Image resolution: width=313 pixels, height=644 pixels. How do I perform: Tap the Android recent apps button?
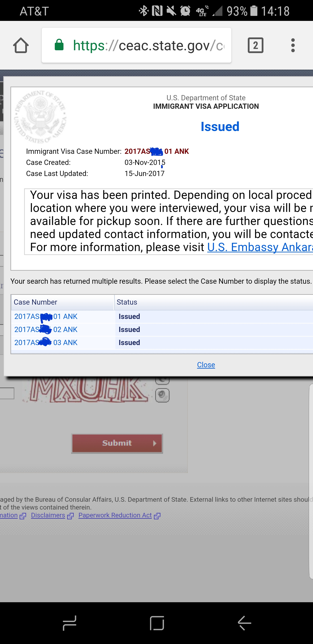(69, 623)
